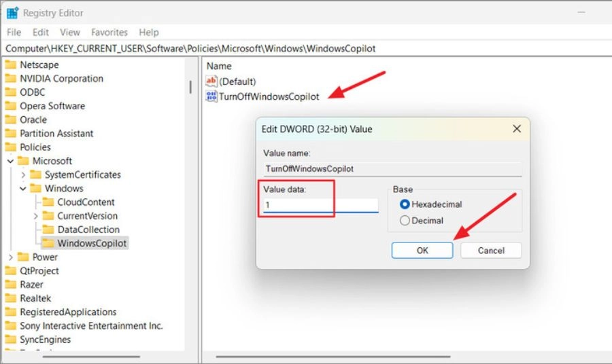612x364 pixels.
Task: Click the Realtek folder icon
Action: [10, 298]
